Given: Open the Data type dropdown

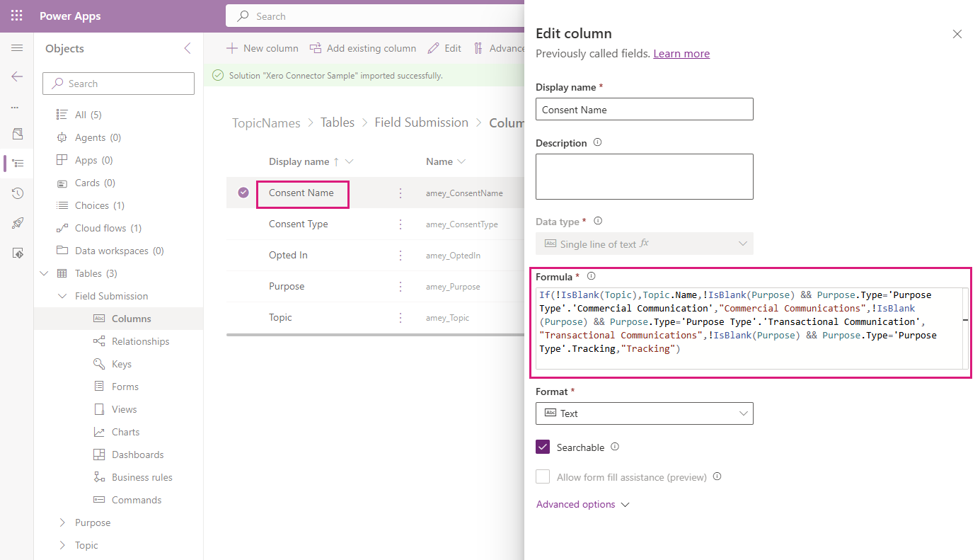Looking at the screenshot, I should pos(645,244).
